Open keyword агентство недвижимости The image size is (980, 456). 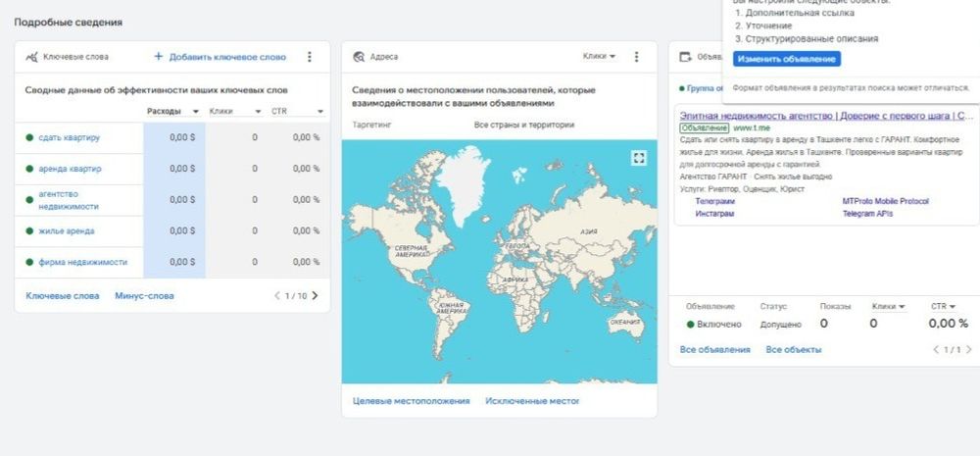69,200
